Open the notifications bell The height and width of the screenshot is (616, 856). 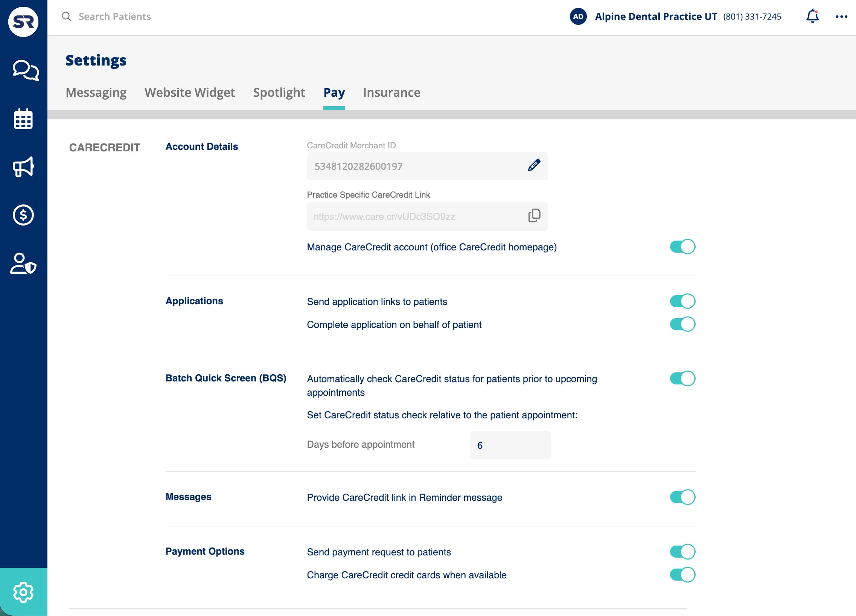(x=812, y=16)
